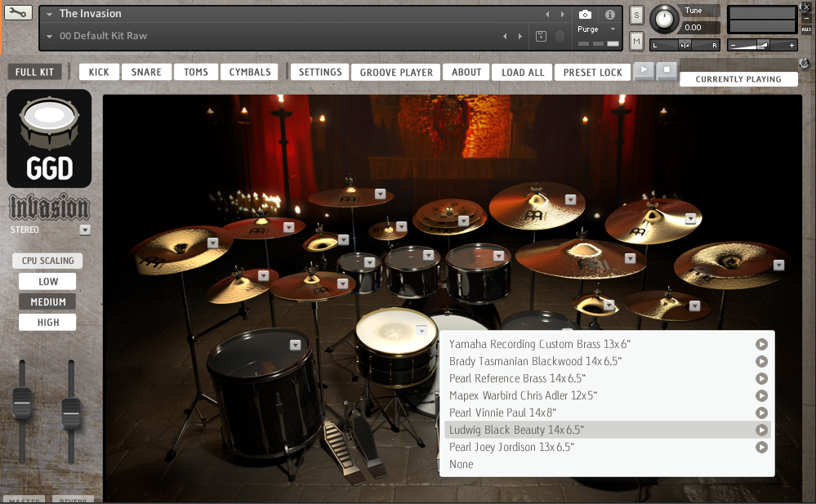The width and height of the screenshot is (816, 504).
Task: Open the snare drum selection dropdown arrow
Action: coord(421,331)
